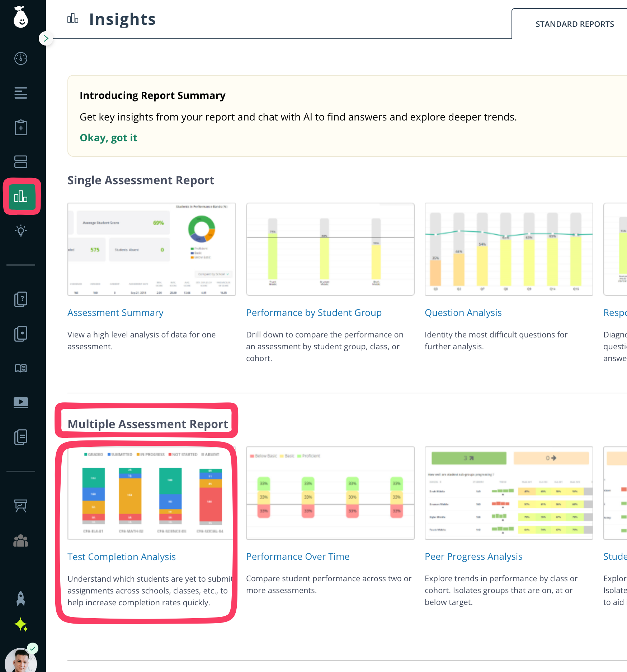
Task: Open the clipboard plus sidebar icon
Action: (21, 127)
